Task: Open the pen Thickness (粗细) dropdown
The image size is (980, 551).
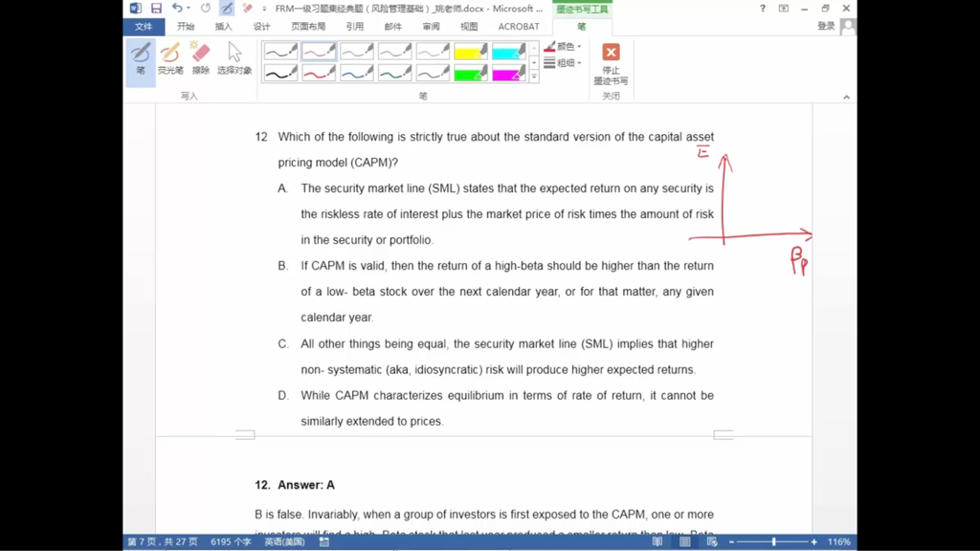Action: coord(563,62)
